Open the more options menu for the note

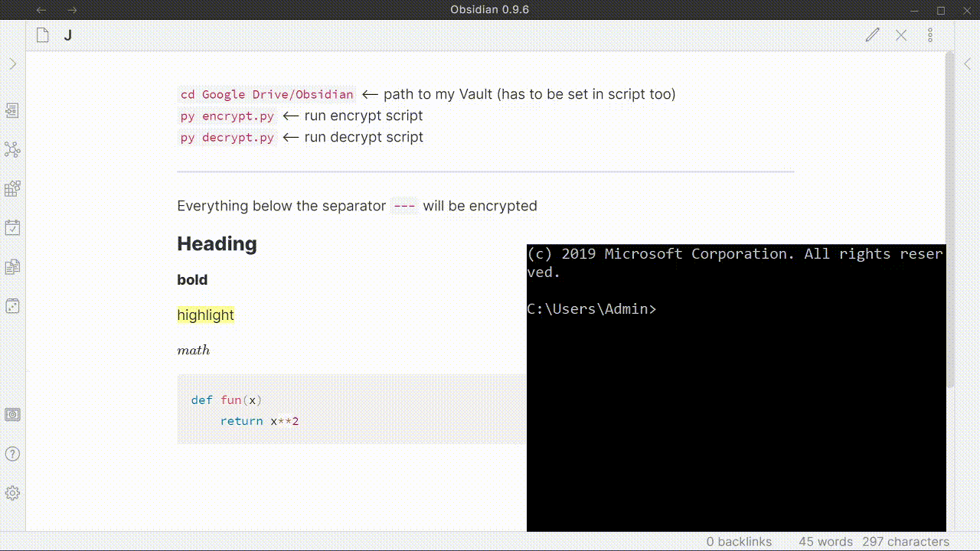tap(929, 34)
